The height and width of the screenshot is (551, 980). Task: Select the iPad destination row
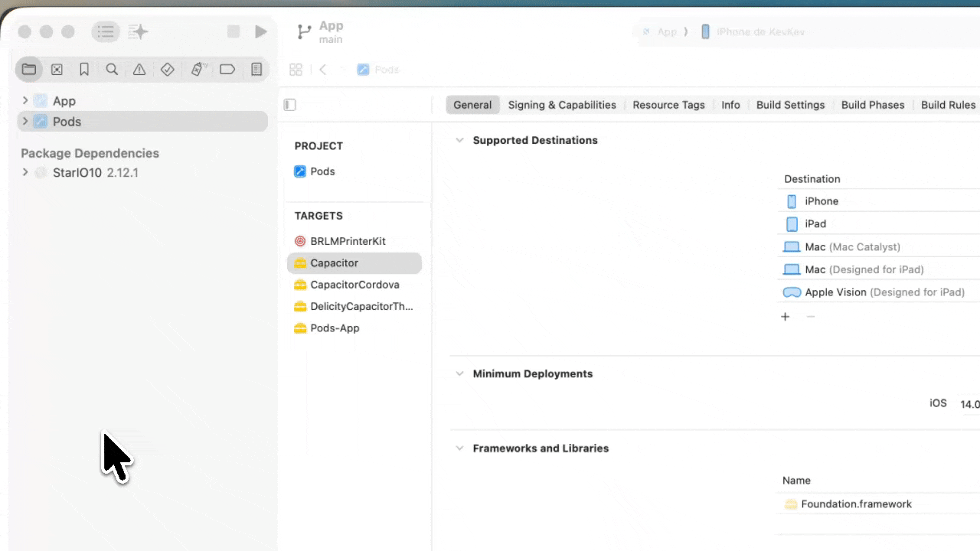[879, 223]
